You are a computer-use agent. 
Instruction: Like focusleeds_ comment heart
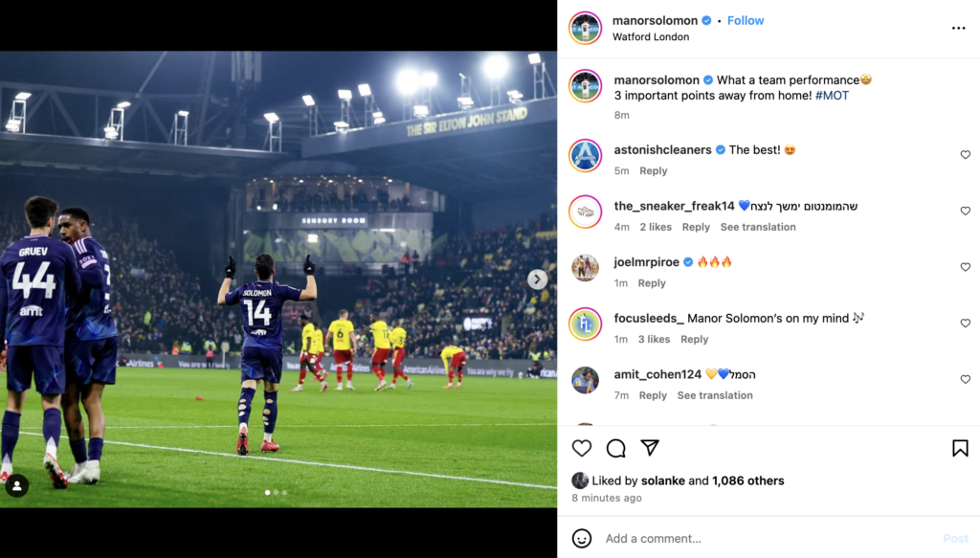tap(965, 324)
